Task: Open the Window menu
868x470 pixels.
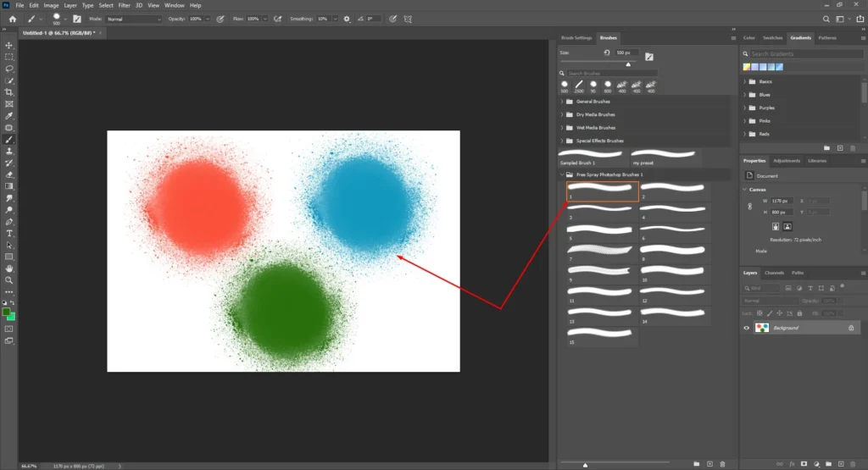Action: click(x=175, y=6)
